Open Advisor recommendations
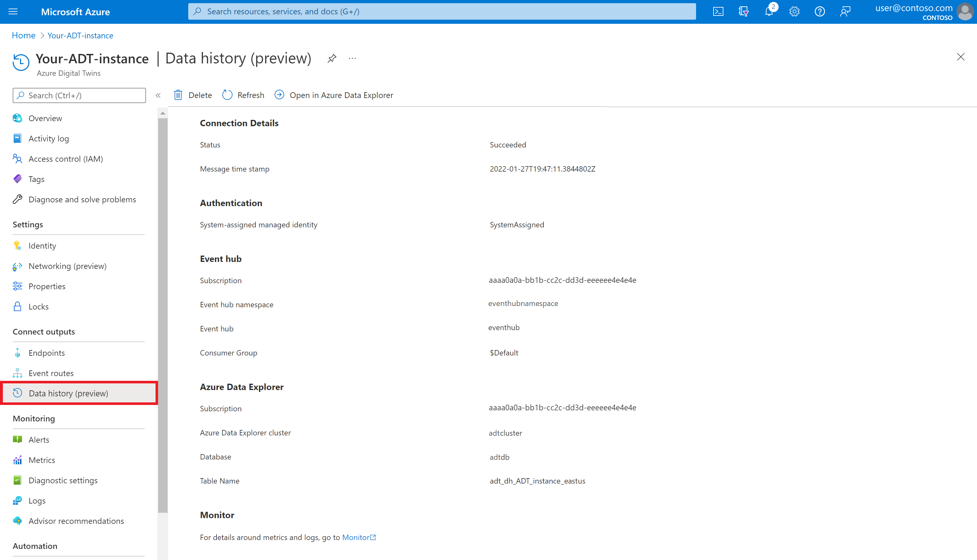977x560 pixels. click(x=76, y=521)
